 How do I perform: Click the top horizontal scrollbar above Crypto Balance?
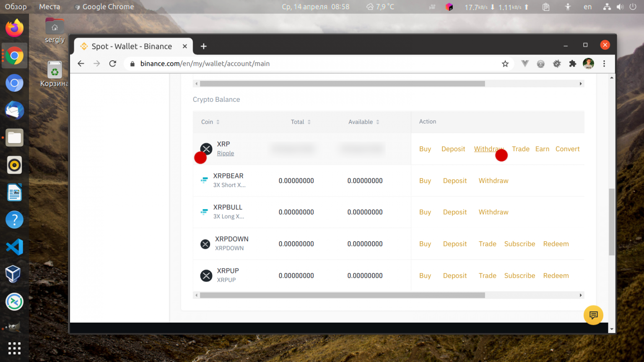(x=342, y=84)
